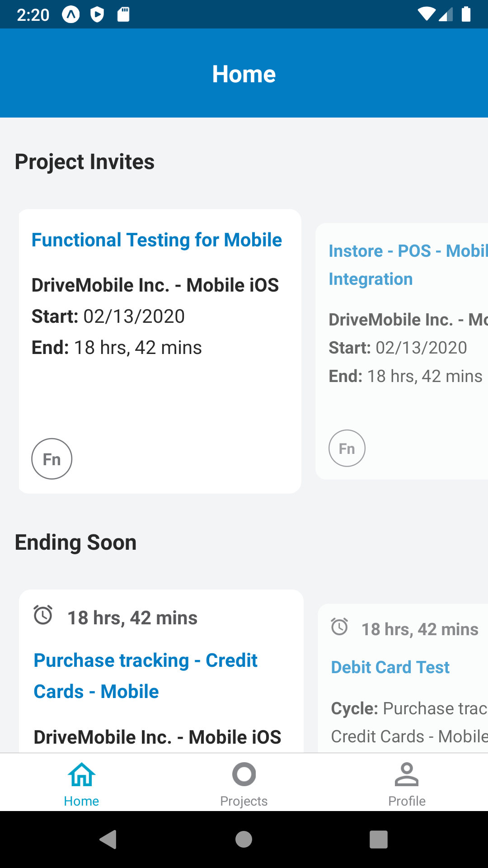Tap Fn badge on Instore POS card
The width and height of the screenshot is (488, 868).
point(347,448)
